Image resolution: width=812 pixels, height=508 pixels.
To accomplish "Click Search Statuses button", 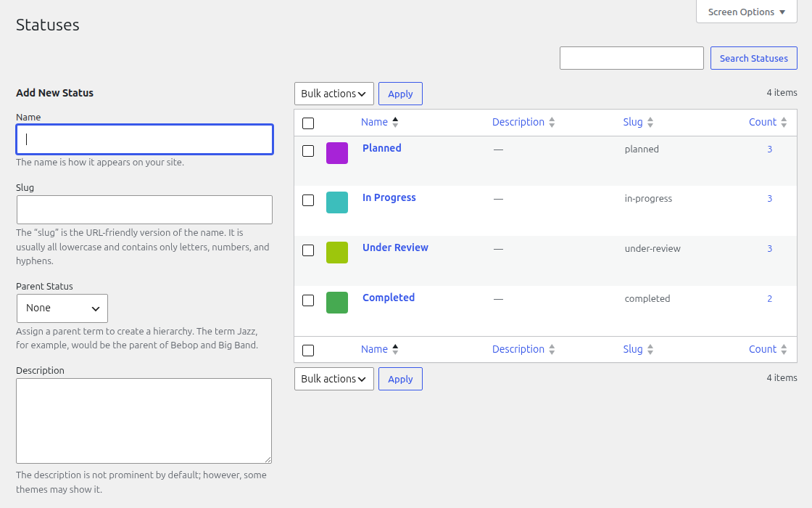I will pos(753,58).
